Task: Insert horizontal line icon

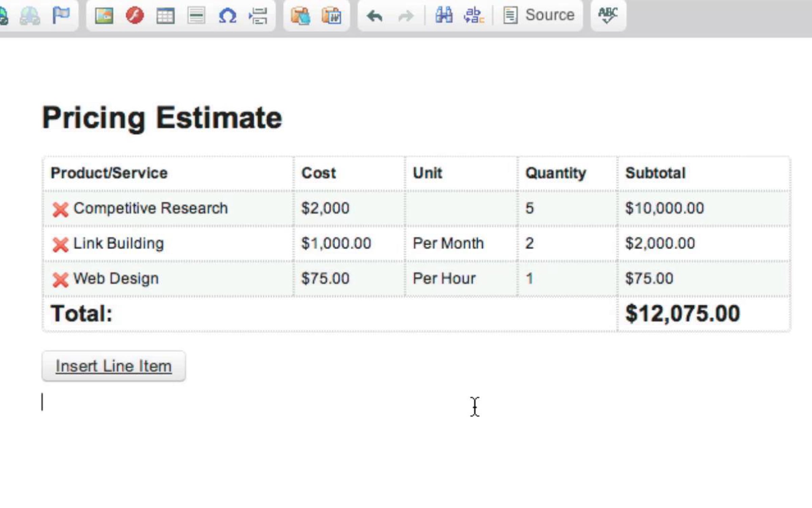Action: pyautogui.click(x=196, y=16)
